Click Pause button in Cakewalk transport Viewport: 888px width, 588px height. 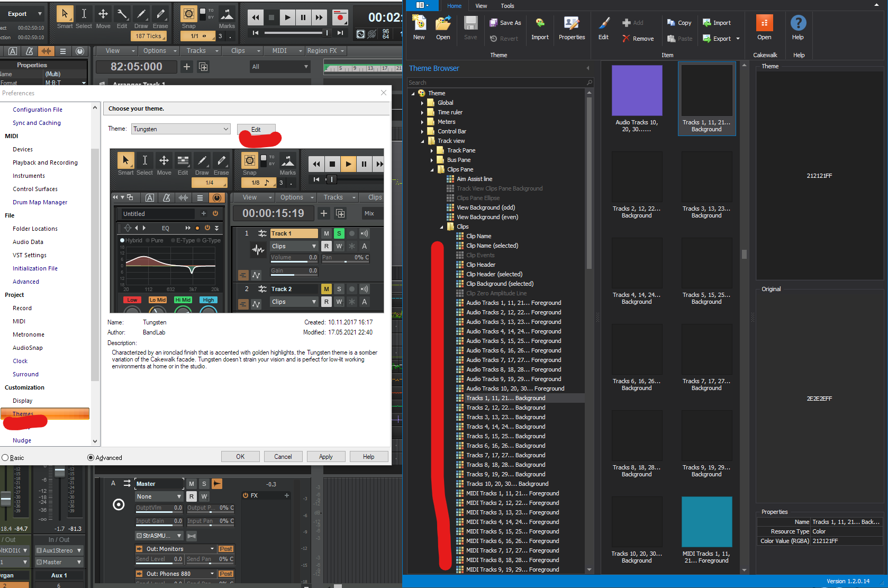click(x=303, y=17)
